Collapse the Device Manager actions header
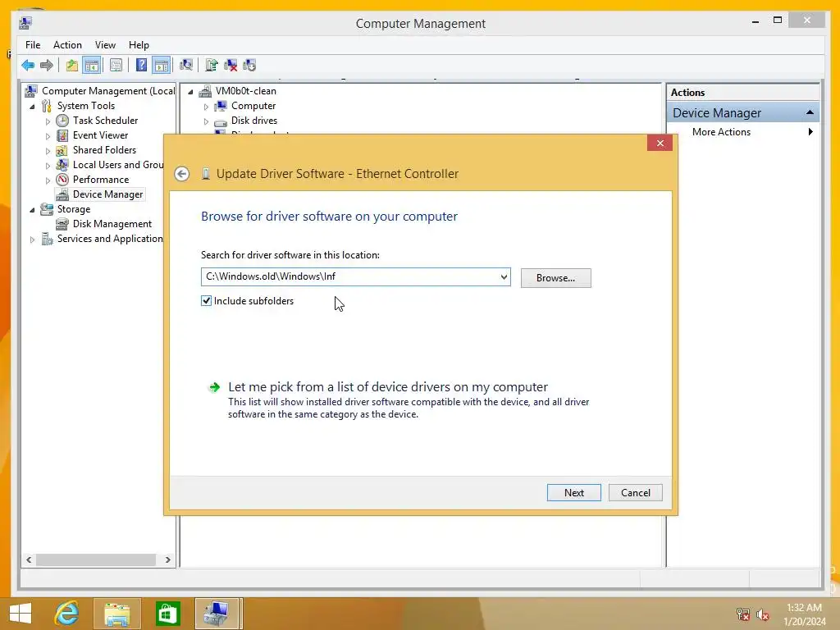The height and width of the screenshot is (630, 840). 810,112
